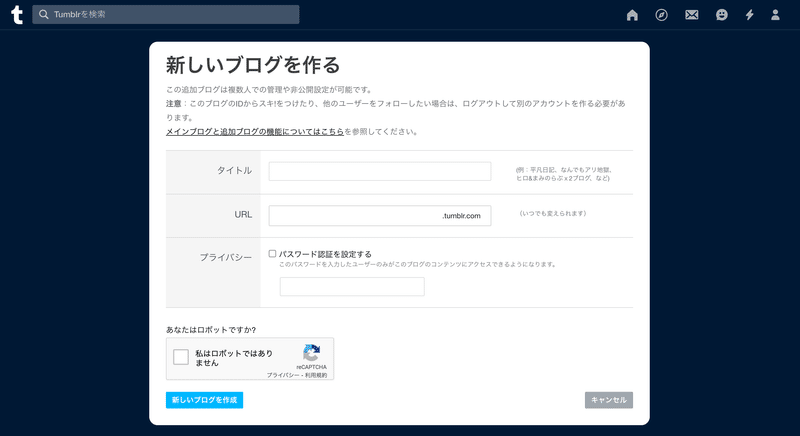Image resolution: width=800 pixels, height=436 pixels.
Task: Open reCAPTCHA プライバシー link
Action: point(283,375)
